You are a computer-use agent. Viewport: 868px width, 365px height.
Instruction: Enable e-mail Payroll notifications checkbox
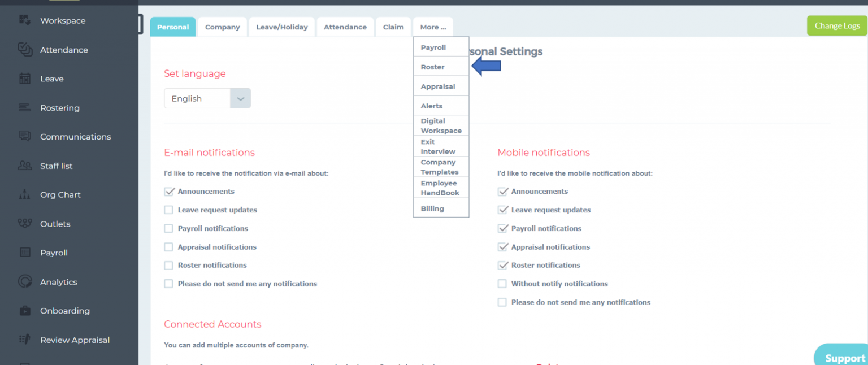pos(168,228)
